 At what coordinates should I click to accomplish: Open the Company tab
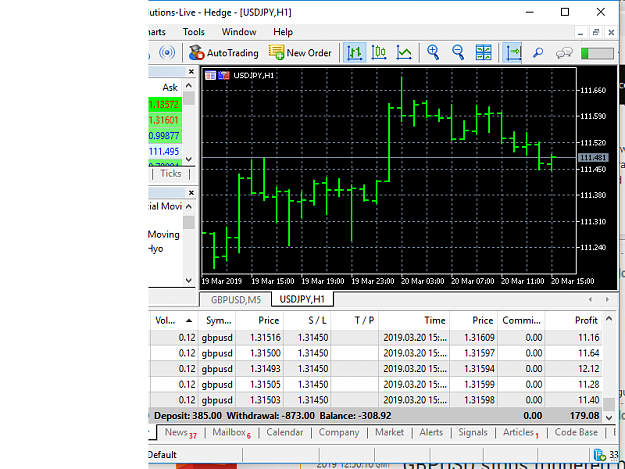[x=339, y=433]
